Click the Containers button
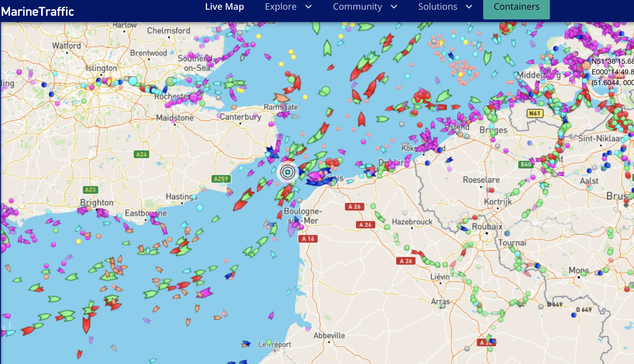The width and height of the screenshot is (634, 364). click(x=516, y=9)
